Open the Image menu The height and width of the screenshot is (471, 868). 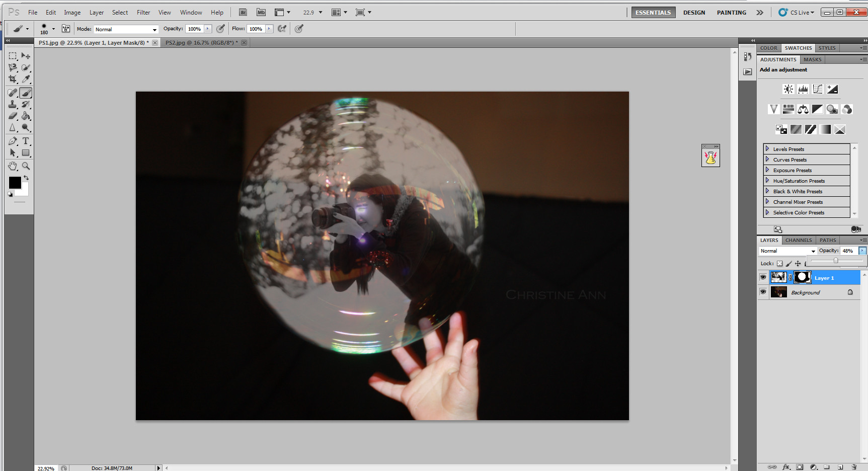72,13
